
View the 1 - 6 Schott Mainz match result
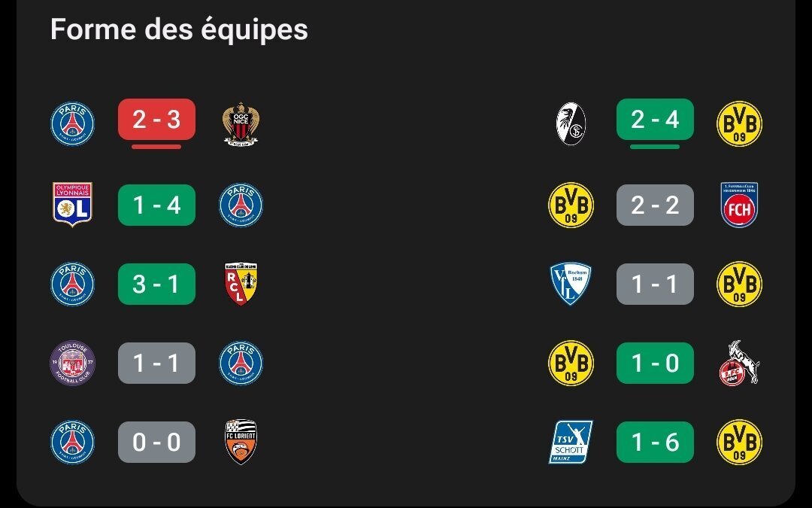[655, 442]
